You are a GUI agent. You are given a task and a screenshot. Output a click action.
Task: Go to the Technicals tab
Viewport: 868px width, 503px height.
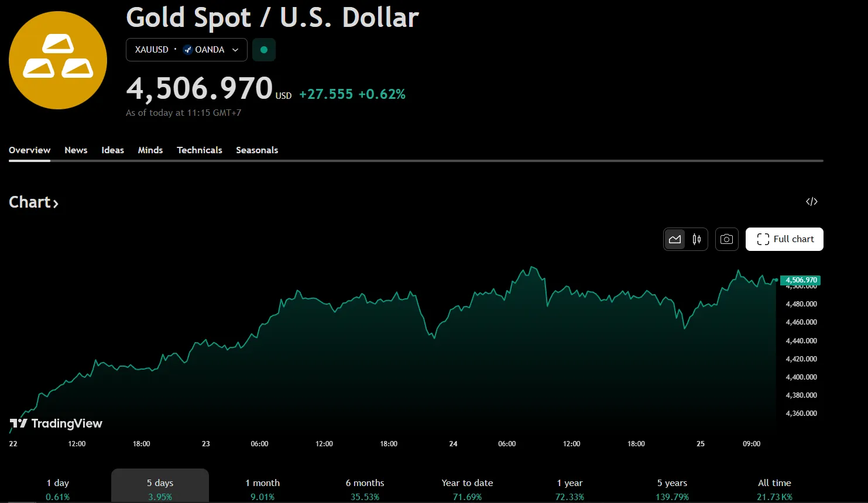[200, 150]
